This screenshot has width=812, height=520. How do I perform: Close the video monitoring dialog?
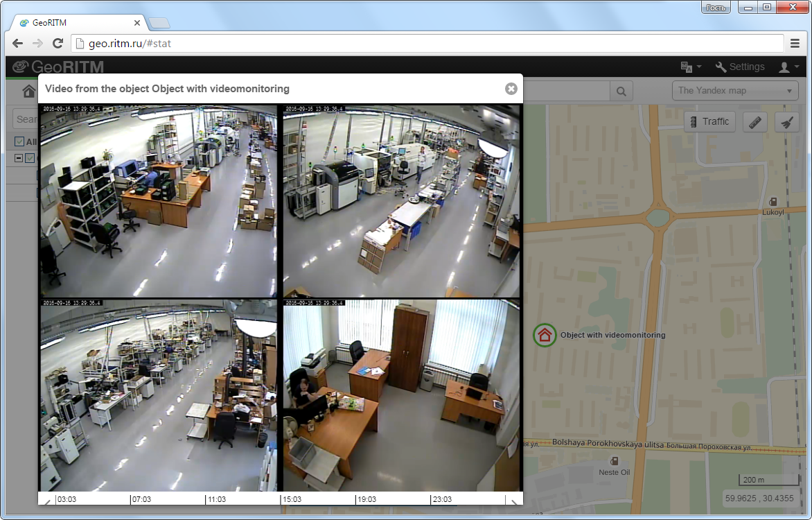pos(511,89)
